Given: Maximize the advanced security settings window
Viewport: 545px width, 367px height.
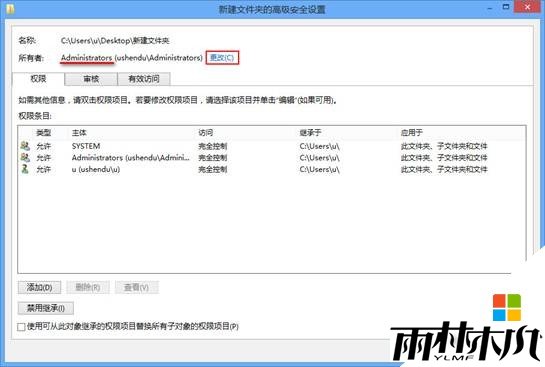Looking at the screenshot, I should coord(506,7).
